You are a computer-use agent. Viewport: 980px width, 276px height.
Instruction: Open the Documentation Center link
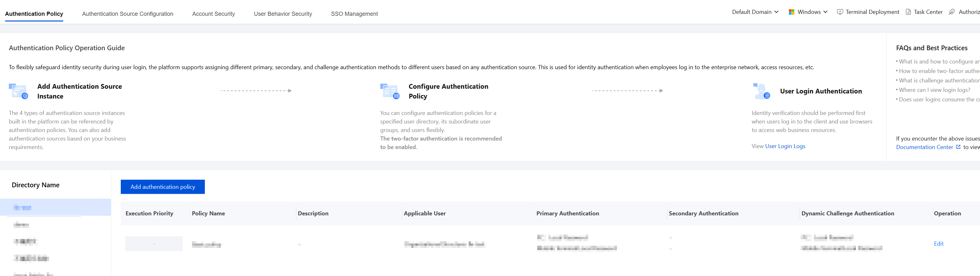pyautogui.click(x=924, y=147)
